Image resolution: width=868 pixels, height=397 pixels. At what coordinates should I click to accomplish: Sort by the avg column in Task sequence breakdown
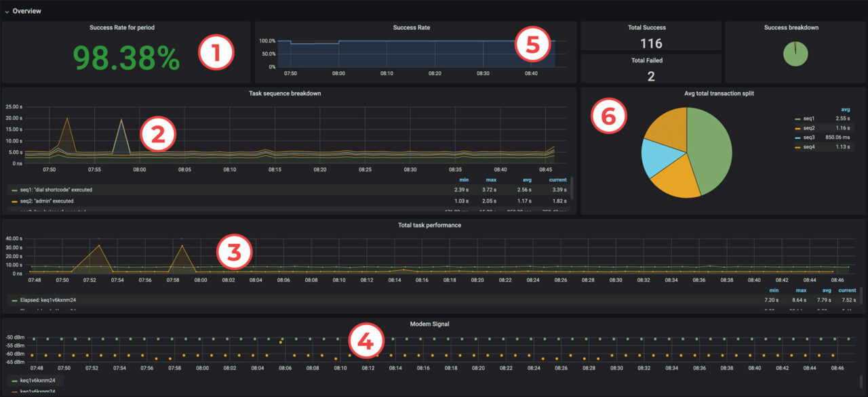[526, 180]
